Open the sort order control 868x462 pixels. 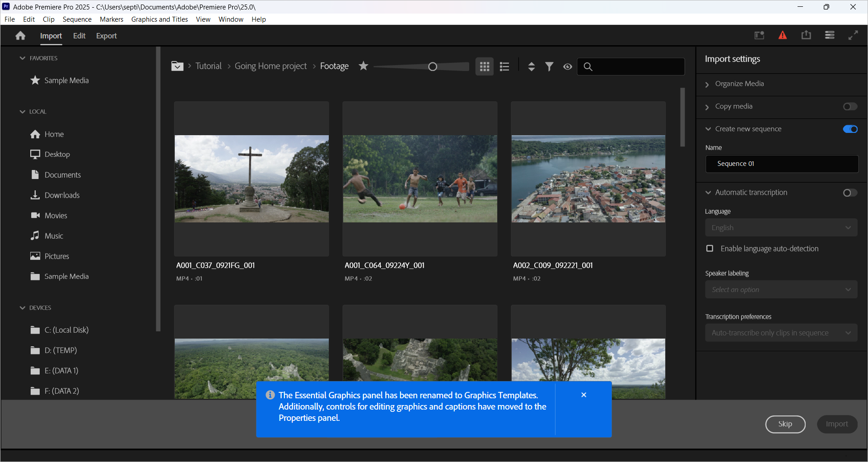pos(532,66)
